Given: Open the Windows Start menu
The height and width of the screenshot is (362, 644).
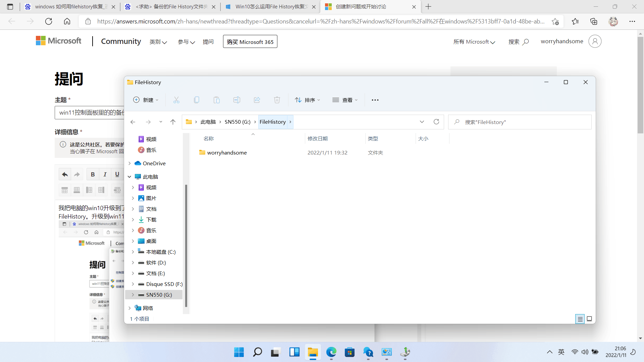Looking at the screenshot, I should tap(239, 352).
